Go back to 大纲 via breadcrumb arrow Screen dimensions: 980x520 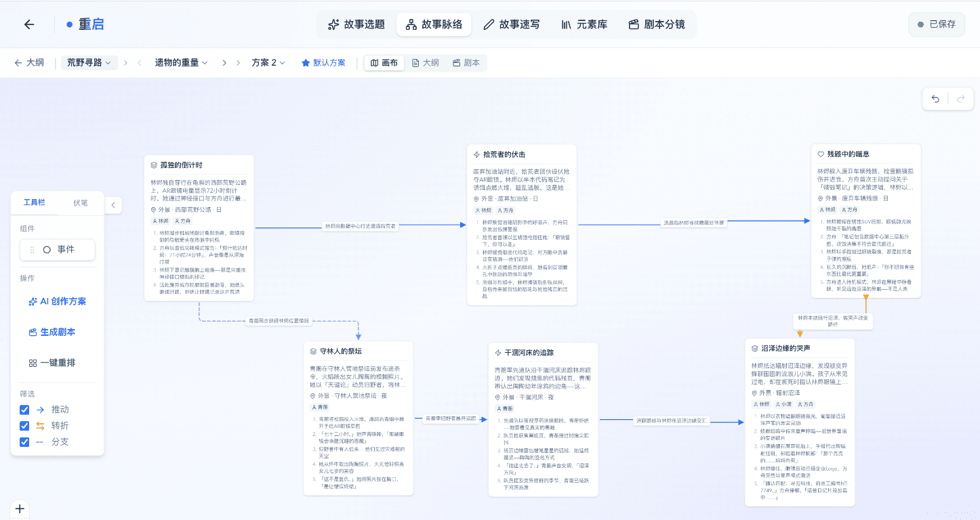pos(29,63)
